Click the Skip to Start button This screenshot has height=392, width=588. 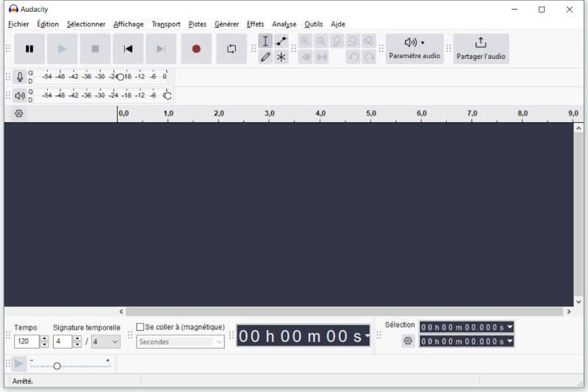(128, 49)
